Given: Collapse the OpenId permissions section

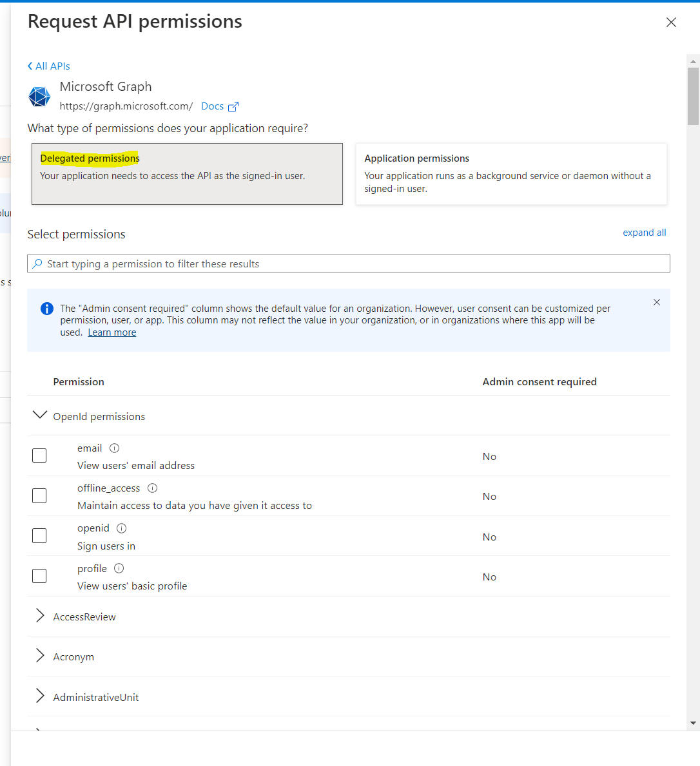Looking at the screenshot, I should [40, 416].
